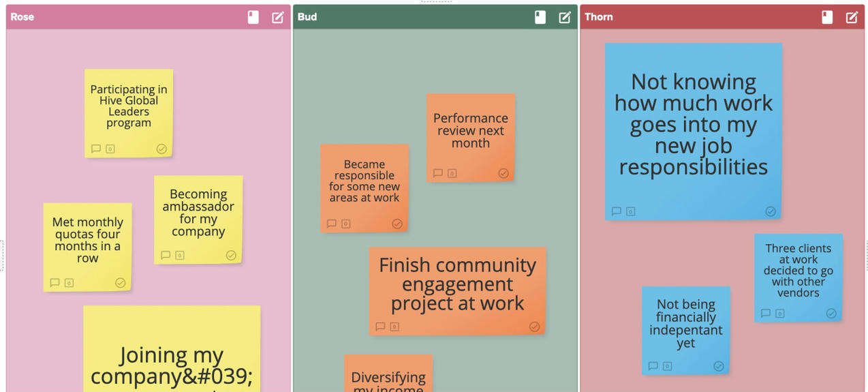Select the 'Joining my company' yellow sticky note

(172, 355)
